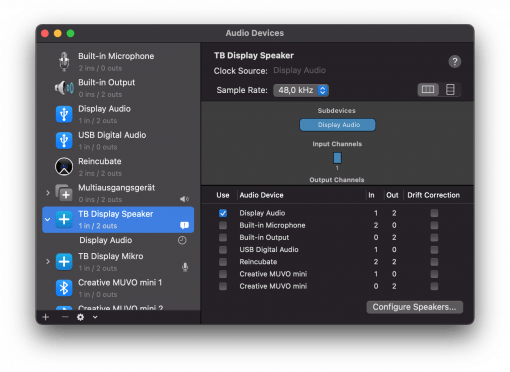Click the TB Display Mikro aggregate icon
This screenshot has width=510, height=372.
(x=64, y=262)
